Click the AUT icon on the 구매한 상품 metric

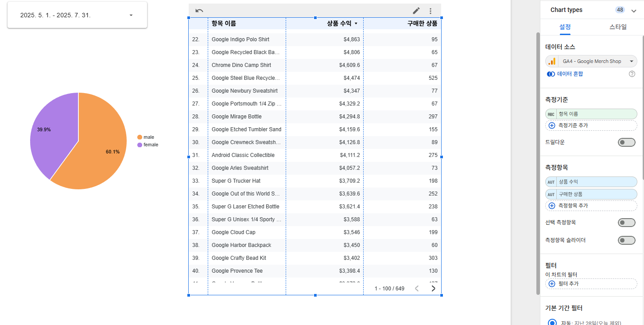coord(551,194)
